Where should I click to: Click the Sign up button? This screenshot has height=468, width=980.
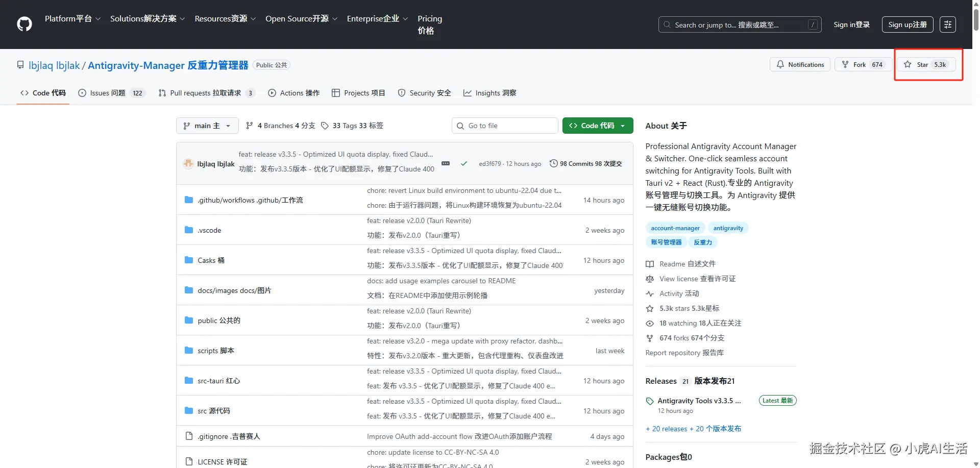908,24
